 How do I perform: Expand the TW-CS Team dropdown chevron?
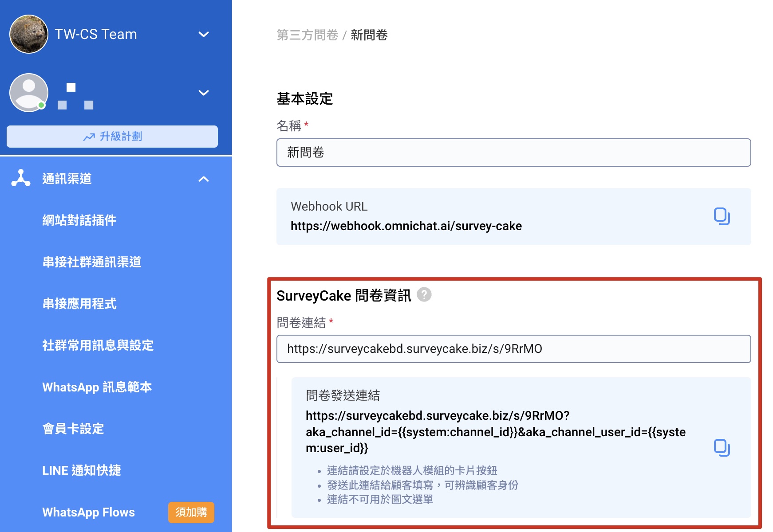pyautogui.click(x=204, y=34)
